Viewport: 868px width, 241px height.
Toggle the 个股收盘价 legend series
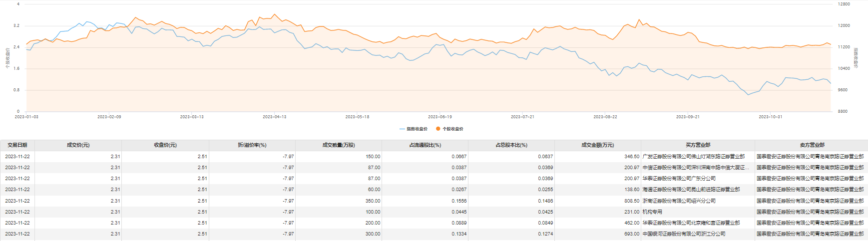[452, 129]
